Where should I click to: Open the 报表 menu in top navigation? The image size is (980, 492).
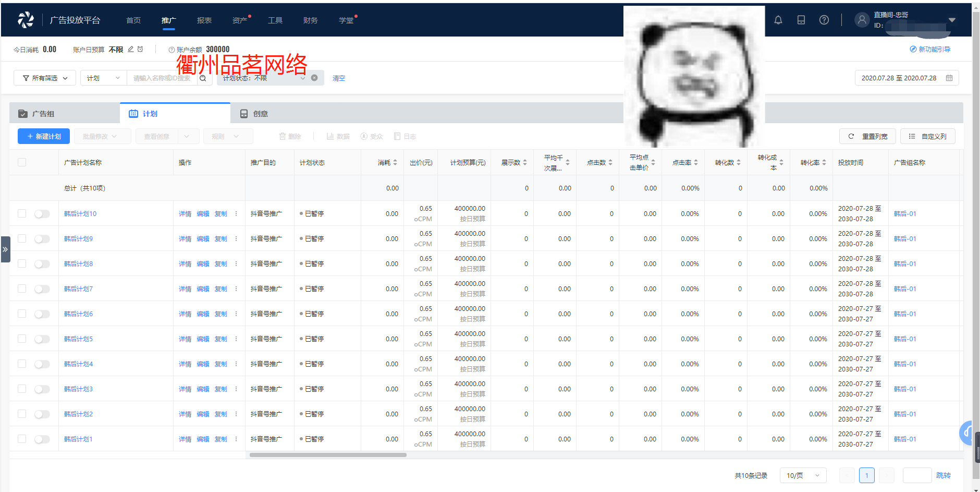[204, 20]
